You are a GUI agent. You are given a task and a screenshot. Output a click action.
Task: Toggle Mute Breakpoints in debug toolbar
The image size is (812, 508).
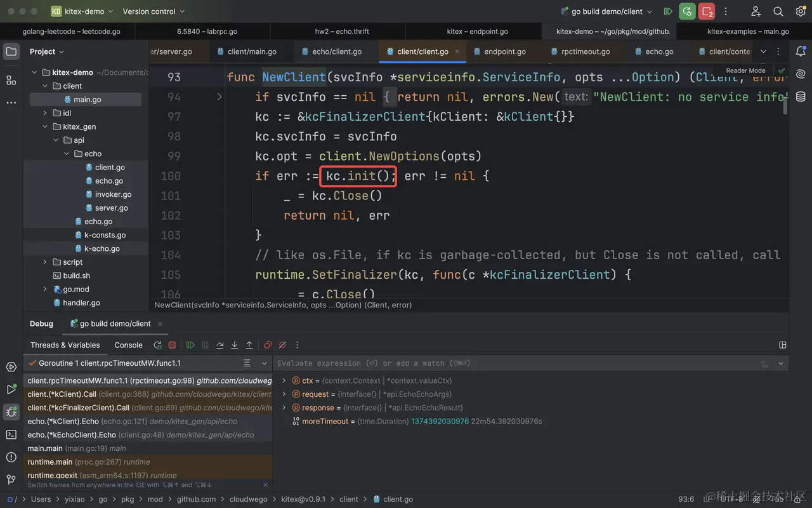pyautogui.click(x=282, y=345)
